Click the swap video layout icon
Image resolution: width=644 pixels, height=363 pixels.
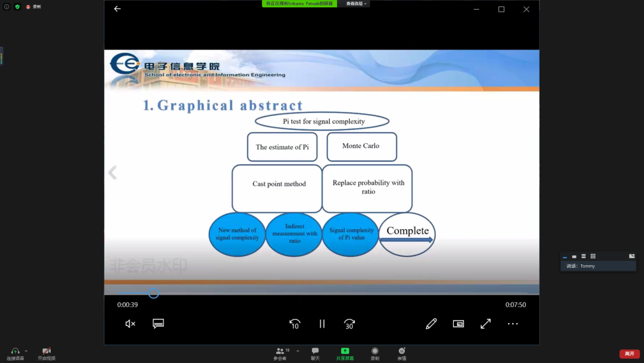[x=631, y=256]
